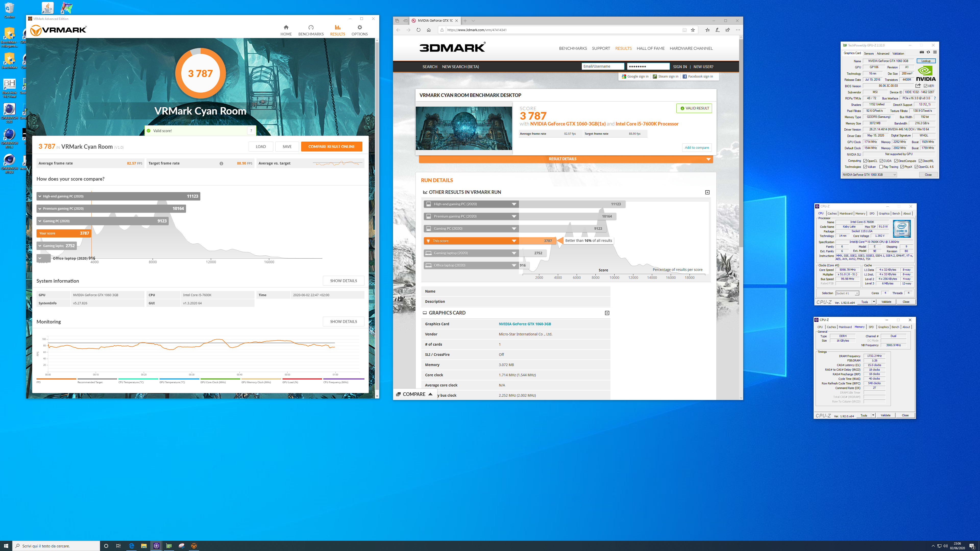Click Compare Result Online button
This screenshot has width=980, height=551.
coord(331,146)
